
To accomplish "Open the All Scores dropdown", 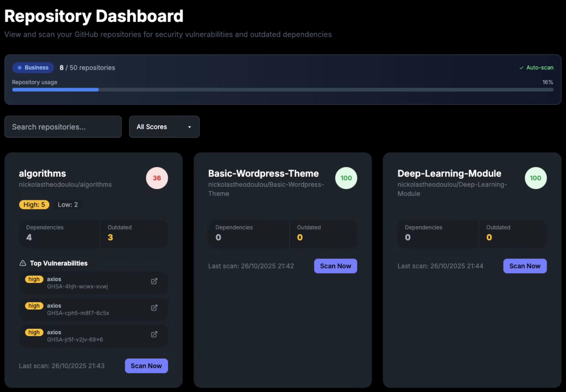I will pyautogui.click(x=164, y=127).
